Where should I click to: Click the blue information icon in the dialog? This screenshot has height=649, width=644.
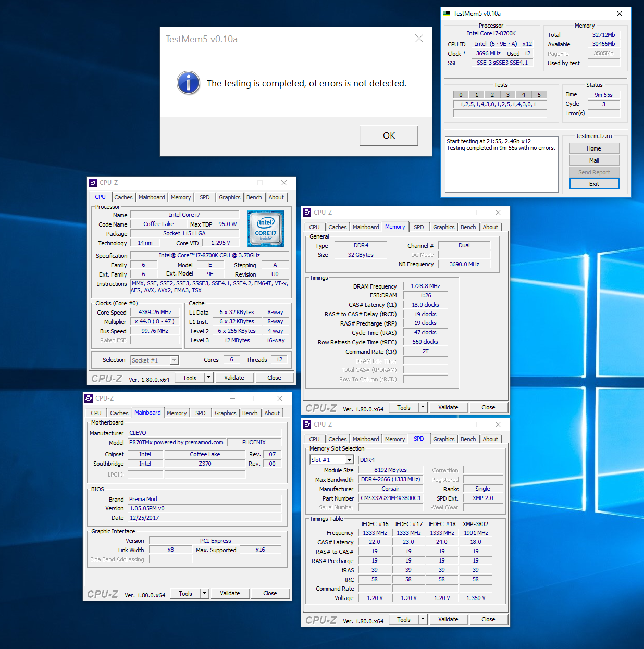click(188, 83)
